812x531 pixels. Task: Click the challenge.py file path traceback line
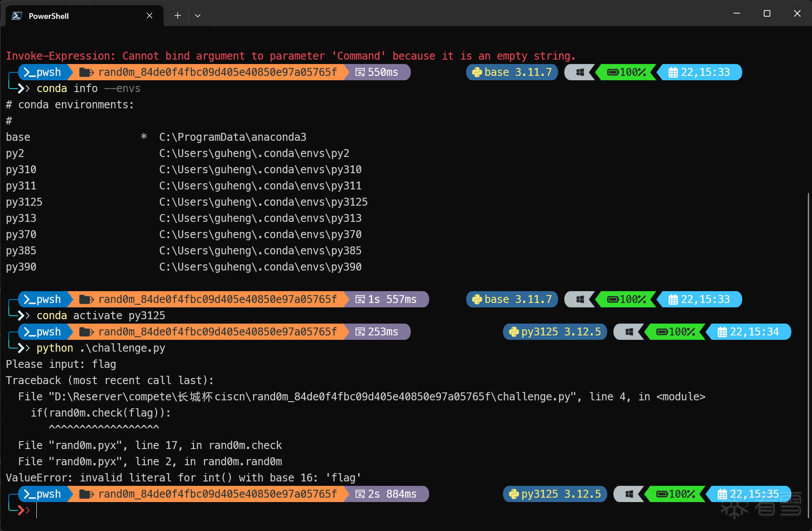click(x=362, y=397)
